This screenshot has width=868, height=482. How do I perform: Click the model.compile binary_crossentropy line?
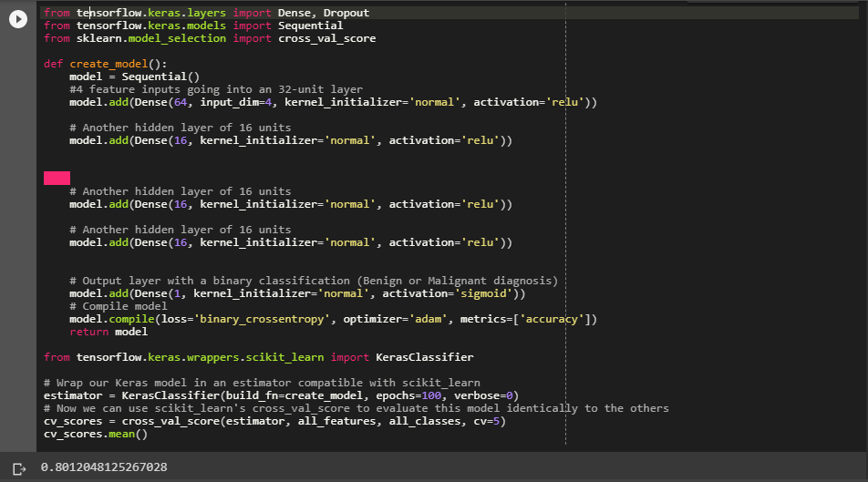[334, 319]
